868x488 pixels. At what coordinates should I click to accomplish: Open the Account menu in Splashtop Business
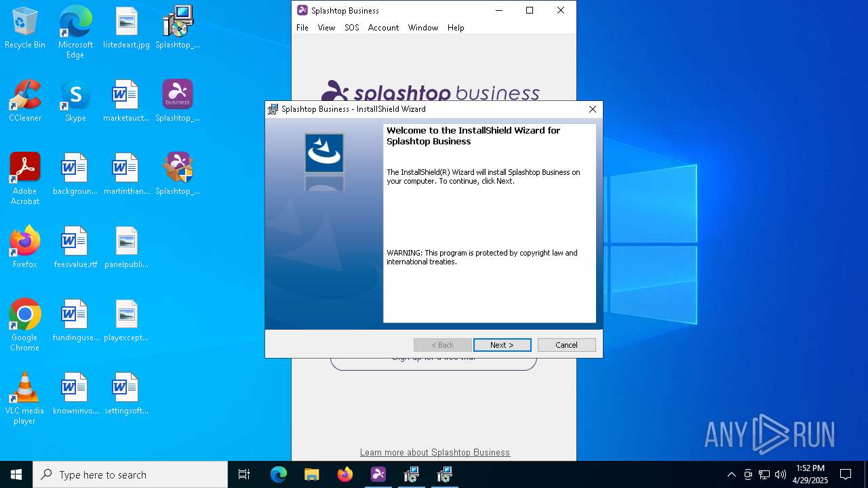point(383,28)
